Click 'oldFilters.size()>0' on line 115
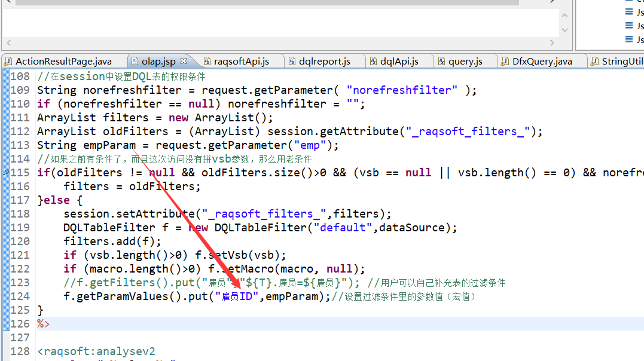644x361 pixels. pyautogui.click(x=264, y=173)
